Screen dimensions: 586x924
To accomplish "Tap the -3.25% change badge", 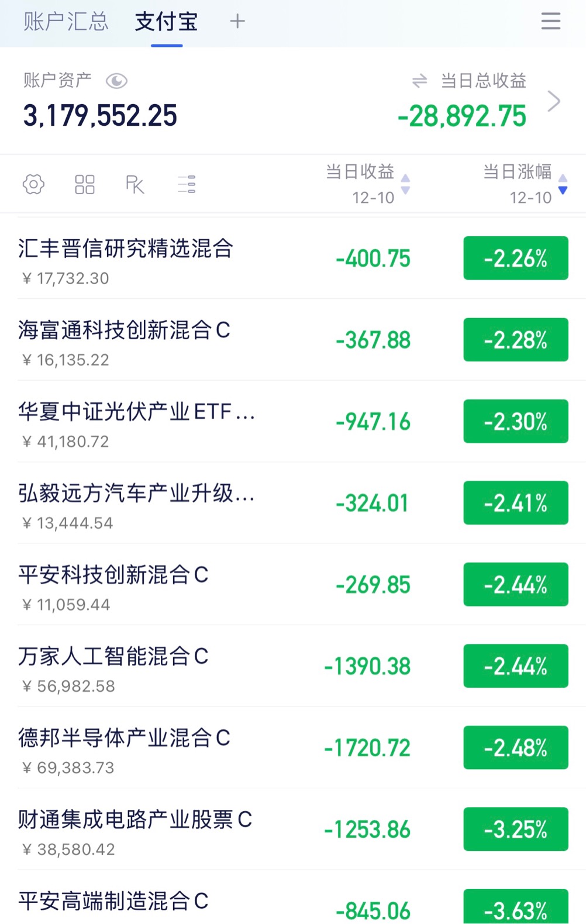I will 515,829.
